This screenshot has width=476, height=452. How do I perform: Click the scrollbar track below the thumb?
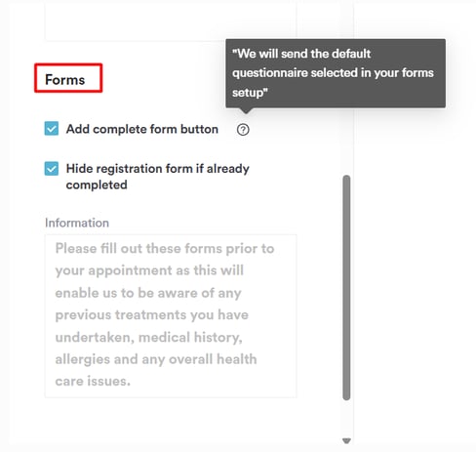346,419
